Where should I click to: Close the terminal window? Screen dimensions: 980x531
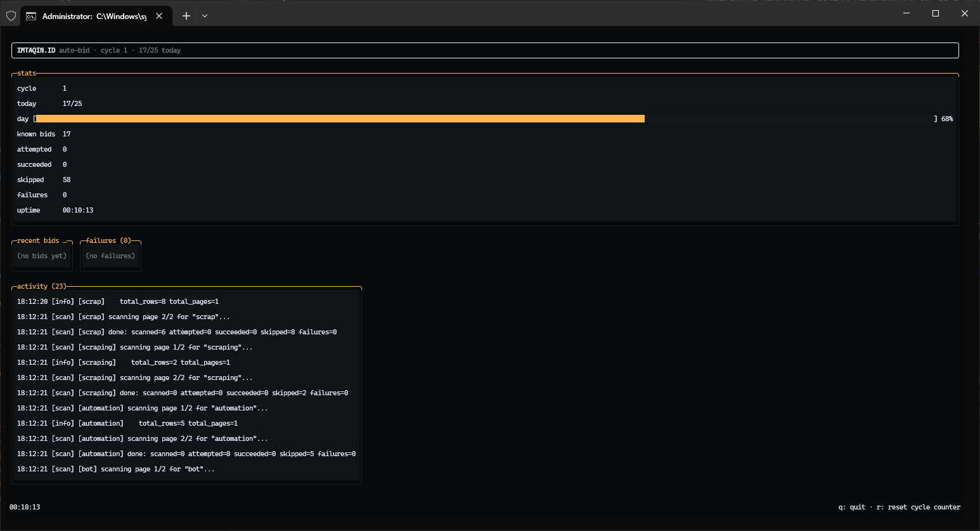coord(965,13)
